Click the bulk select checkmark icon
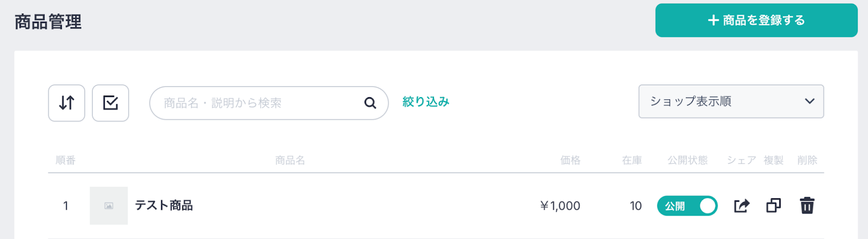Viewport: 868px width, 239px height. pyautogui.click(x=111, y=103)
